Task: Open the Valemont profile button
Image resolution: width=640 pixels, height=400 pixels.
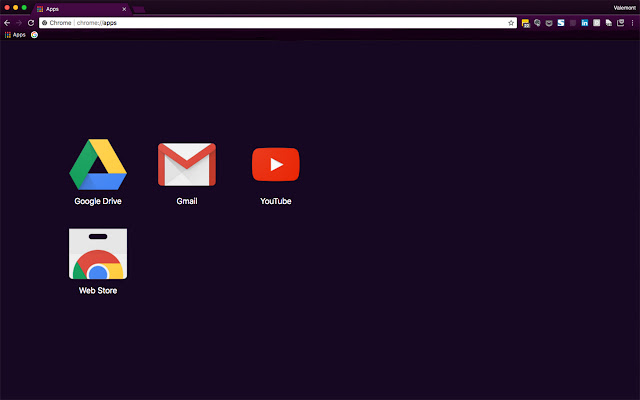Action: pyautogui.click(x=624, y=8)
